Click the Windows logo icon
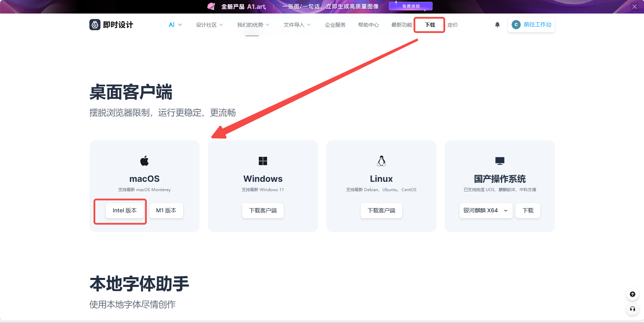This screenshot has width=644, height=323. [x=263, y=161]
